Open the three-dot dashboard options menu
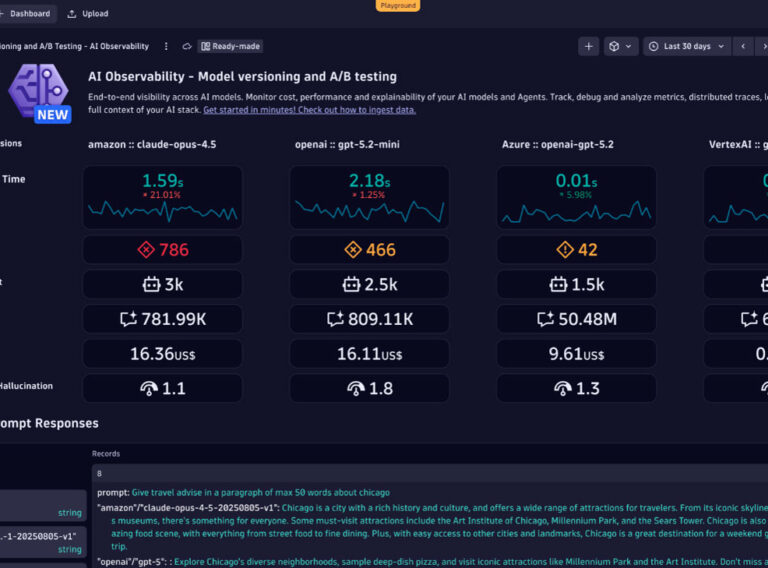 166,46
